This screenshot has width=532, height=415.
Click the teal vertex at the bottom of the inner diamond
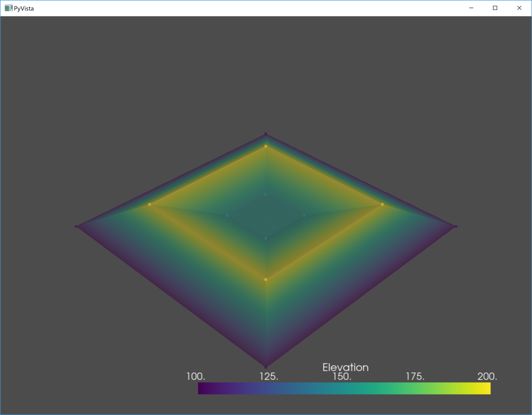tap(266, 238)
